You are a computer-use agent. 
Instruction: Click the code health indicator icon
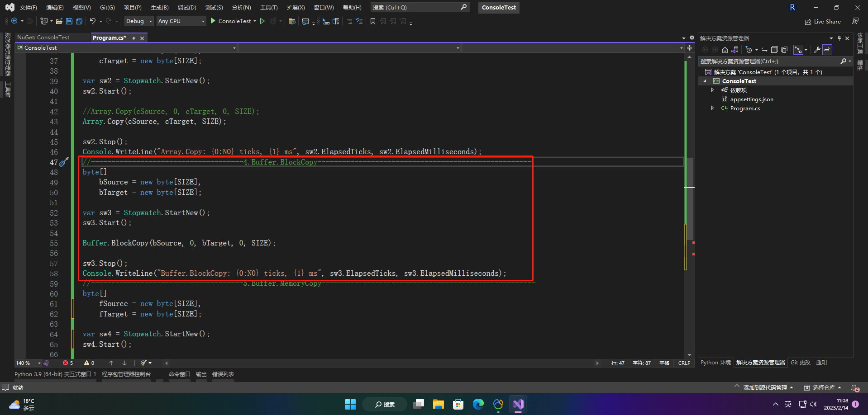tap(46, 363)
